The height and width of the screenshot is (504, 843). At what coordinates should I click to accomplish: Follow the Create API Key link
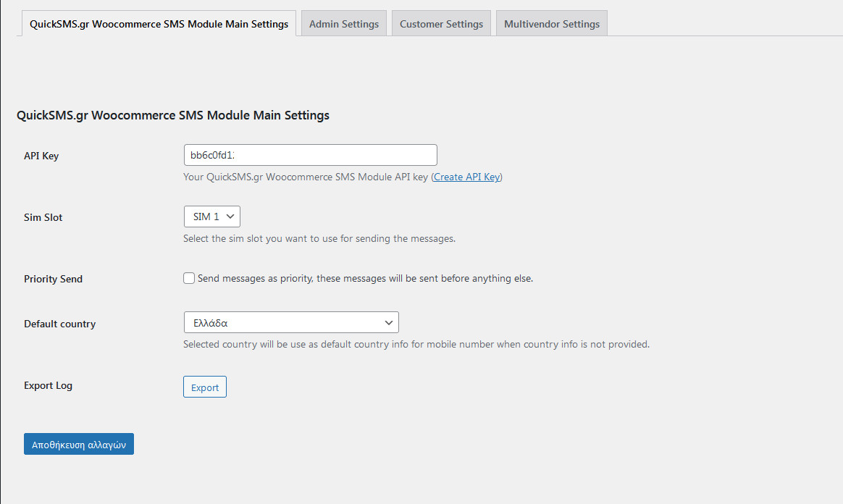pyautogui.click(x=466, y=177)
